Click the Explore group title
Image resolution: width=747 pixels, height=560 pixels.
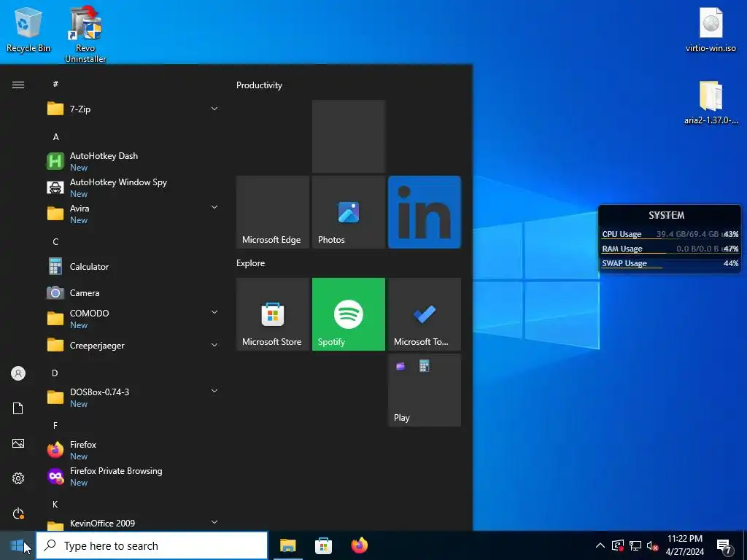251,262
